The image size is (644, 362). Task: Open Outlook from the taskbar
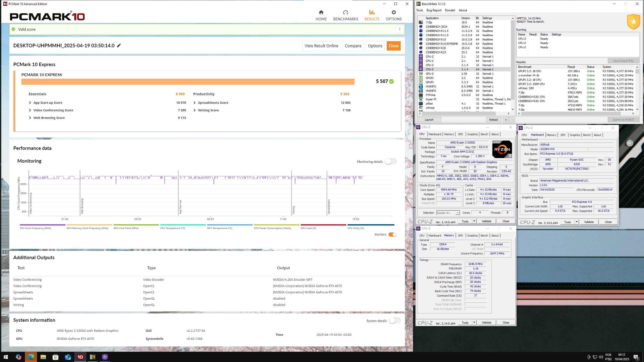point(68,357)
